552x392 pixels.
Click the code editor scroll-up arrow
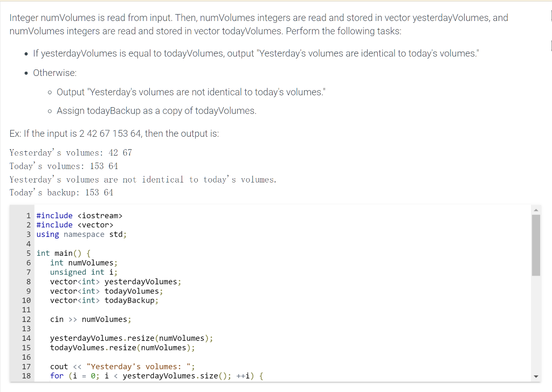coord(536,210)
